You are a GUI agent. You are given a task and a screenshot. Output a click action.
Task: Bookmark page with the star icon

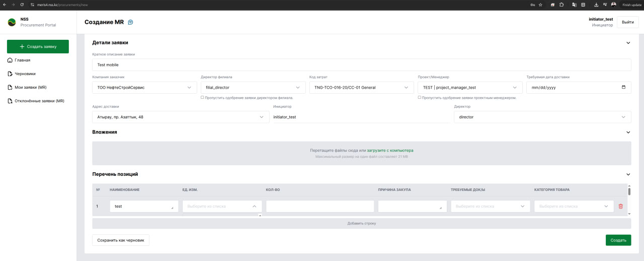tap(540, 5)
